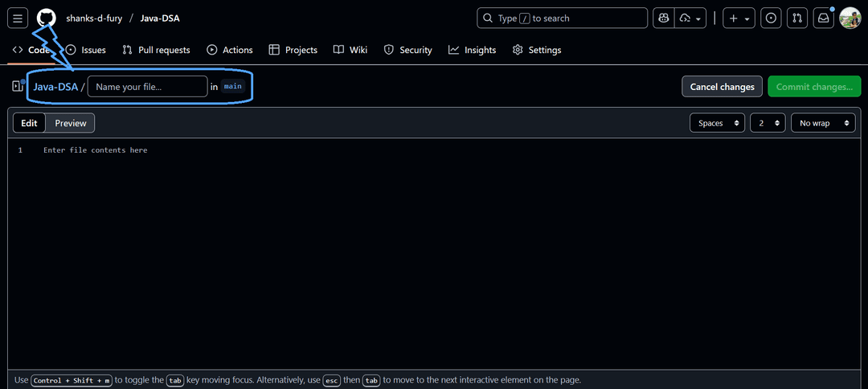Open the hamburger navigation menu
Screen dimensions: 868x389
click(18, 18)
